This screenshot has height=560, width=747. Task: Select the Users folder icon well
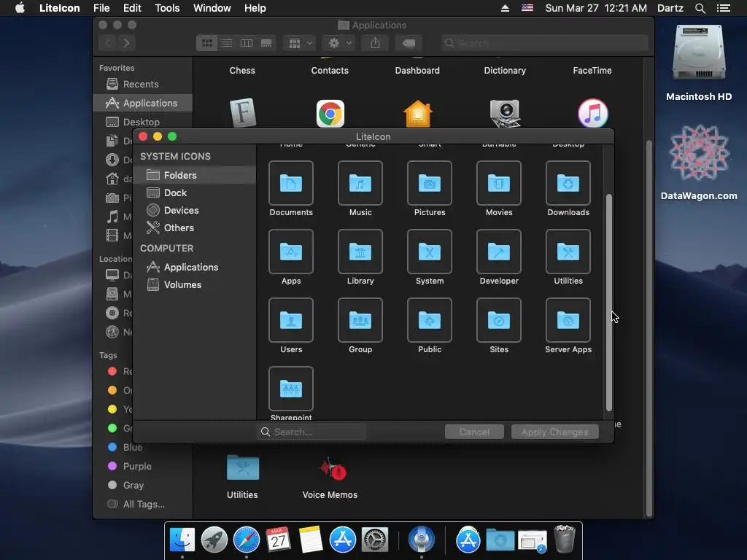click(290, 320)
